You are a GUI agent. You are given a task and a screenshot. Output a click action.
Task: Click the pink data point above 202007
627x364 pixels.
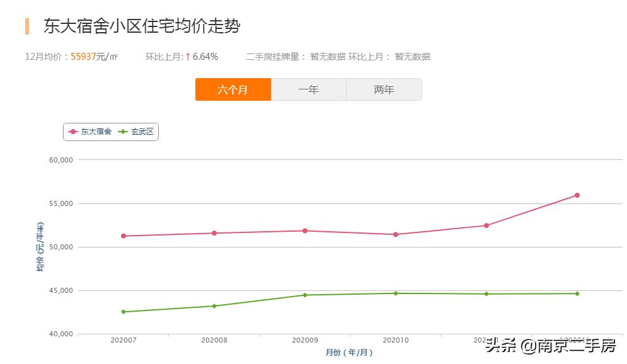tap(123, 235)
